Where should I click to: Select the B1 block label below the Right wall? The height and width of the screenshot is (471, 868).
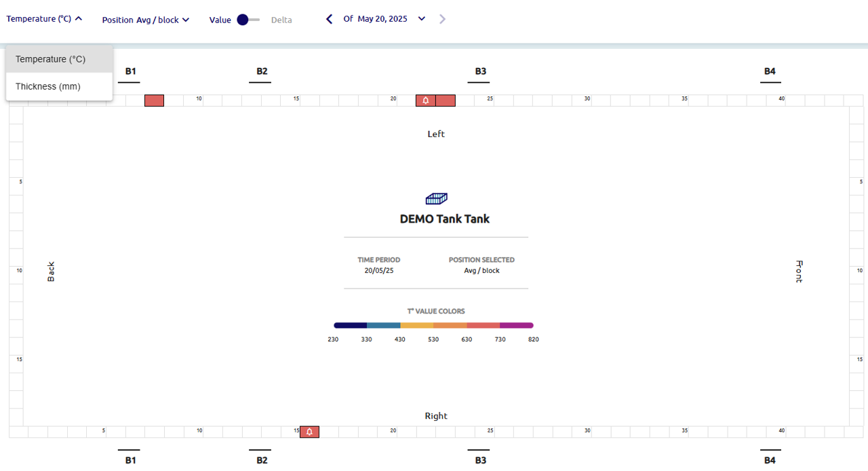131,461
